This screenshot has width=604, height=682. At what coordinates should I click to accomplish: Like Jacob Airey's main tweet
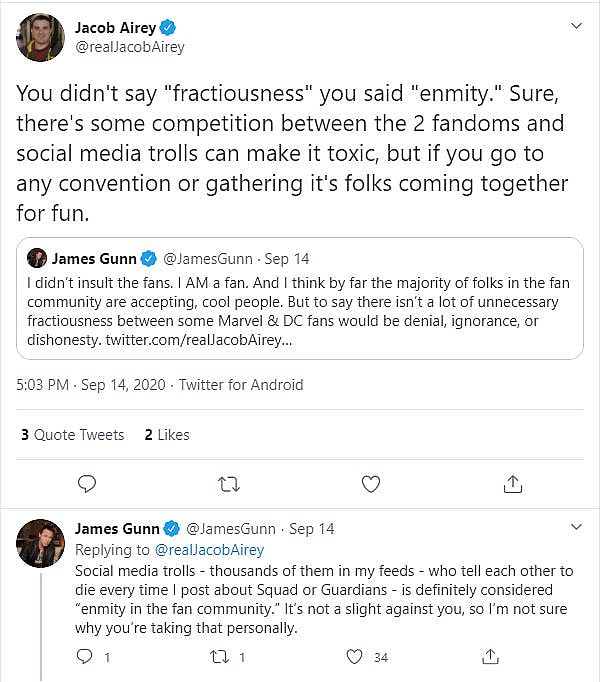[371, 484]
